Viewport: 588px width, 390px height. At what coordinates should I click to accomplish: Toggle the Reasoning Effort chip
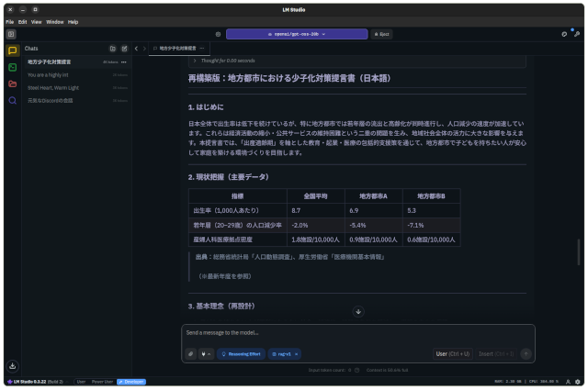[x=241, y=354]
